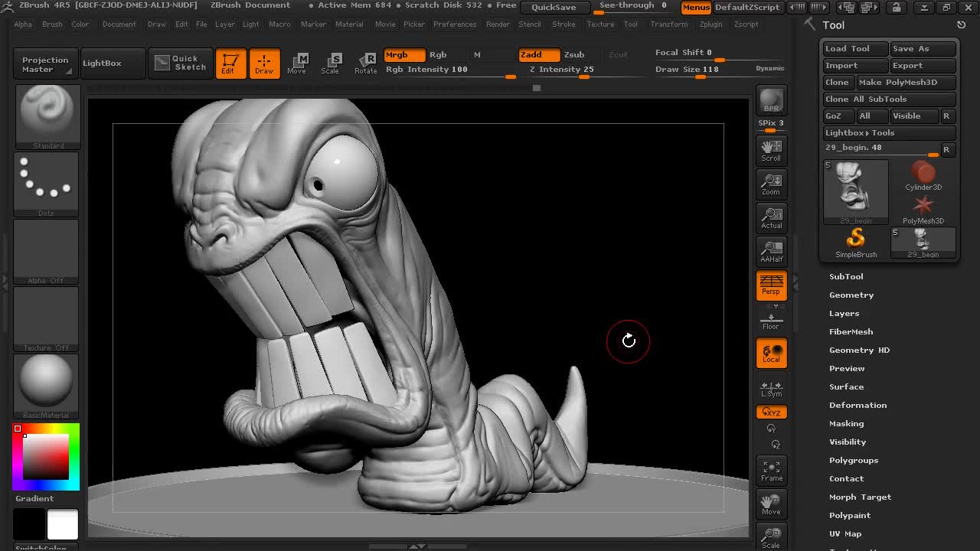This screenshot has height=551, width=980.
Task: Expand the Geometry section
Action: click(x=851, y=295)
